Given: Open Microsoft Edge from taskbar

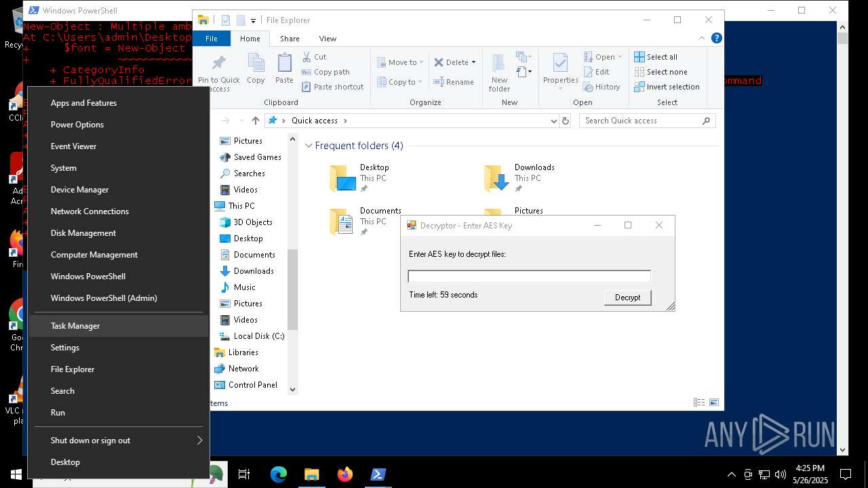Looking at the screenshot, I should point(279,474).
